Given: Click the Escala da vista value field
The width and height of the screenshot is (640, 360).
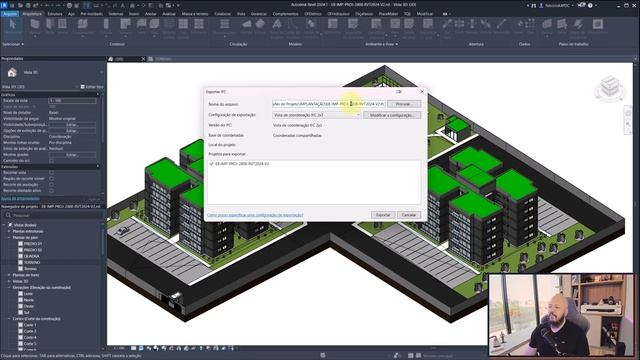Looking at the screenshot, I should [72, 100].
